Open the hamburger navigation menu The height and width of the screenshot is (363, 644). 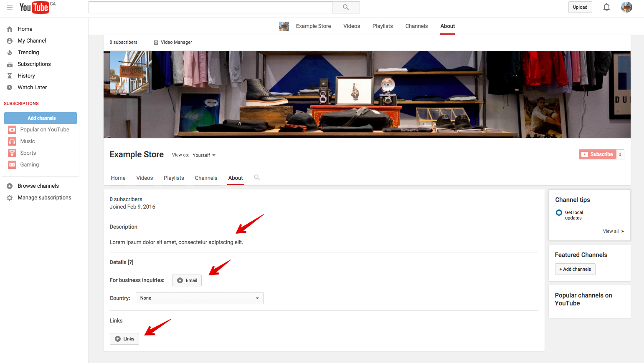(x=10, y=7)
